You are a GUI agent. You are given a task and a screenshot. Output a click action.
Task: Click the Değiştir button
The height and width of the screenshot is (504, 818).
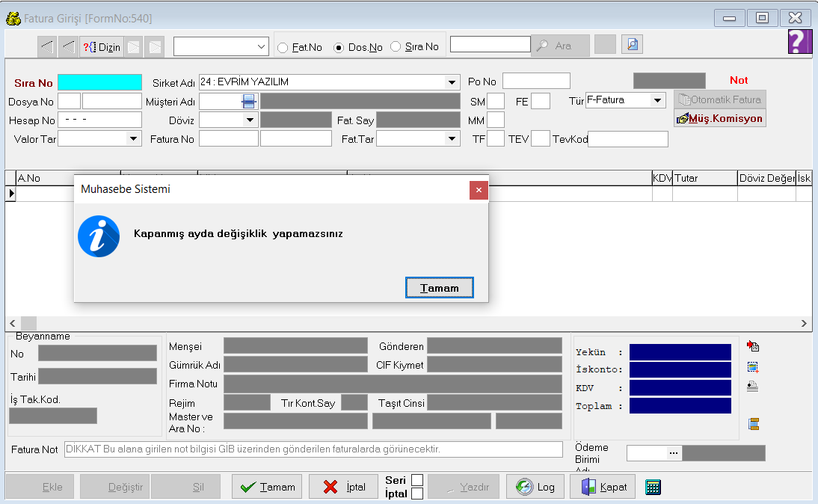point(114,487)
